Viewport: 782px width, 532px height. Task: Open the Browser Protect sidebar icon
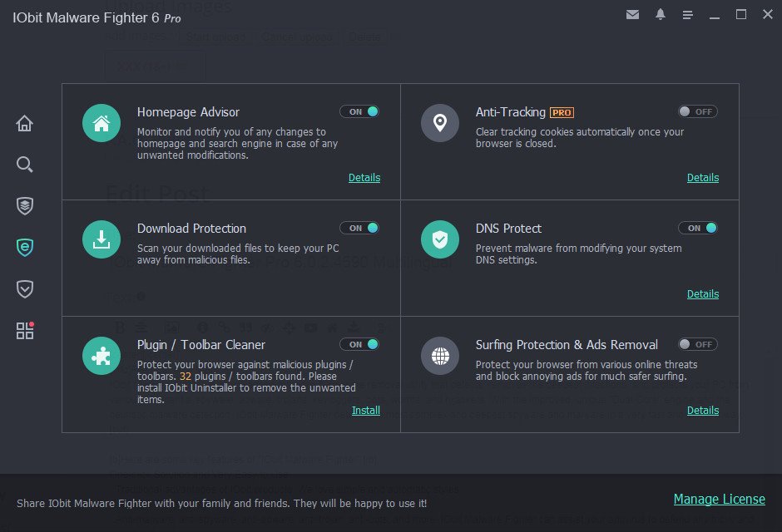[x=25, y=247]
